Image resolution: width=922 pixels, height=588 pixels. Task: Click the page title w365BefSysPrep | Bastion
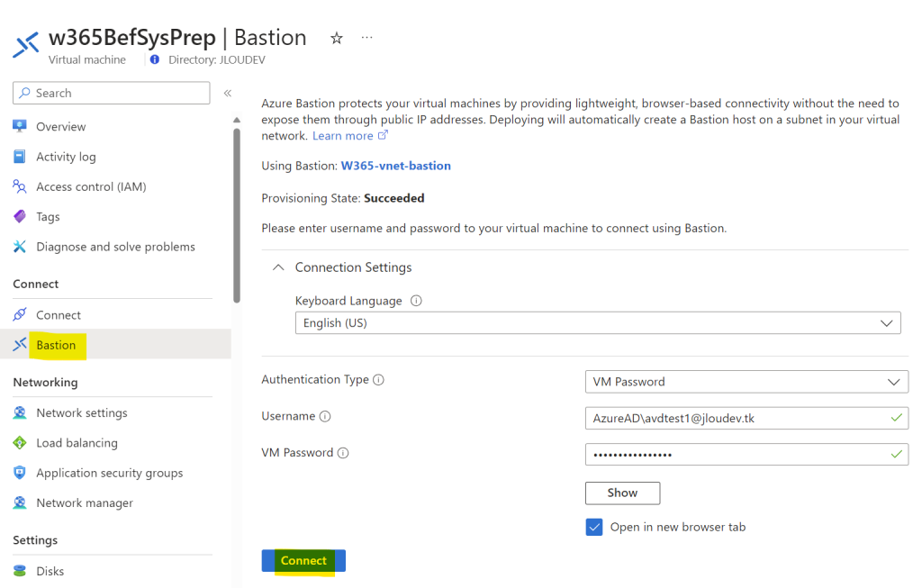(177, 38)
